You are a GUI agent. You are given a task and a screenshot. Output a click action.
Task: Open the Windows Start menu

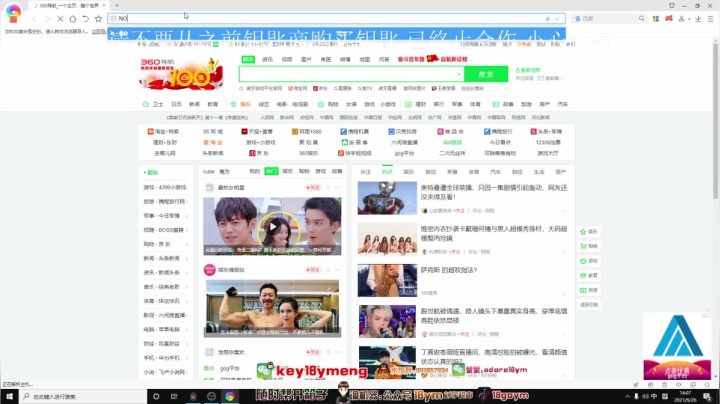pos(9,396)
